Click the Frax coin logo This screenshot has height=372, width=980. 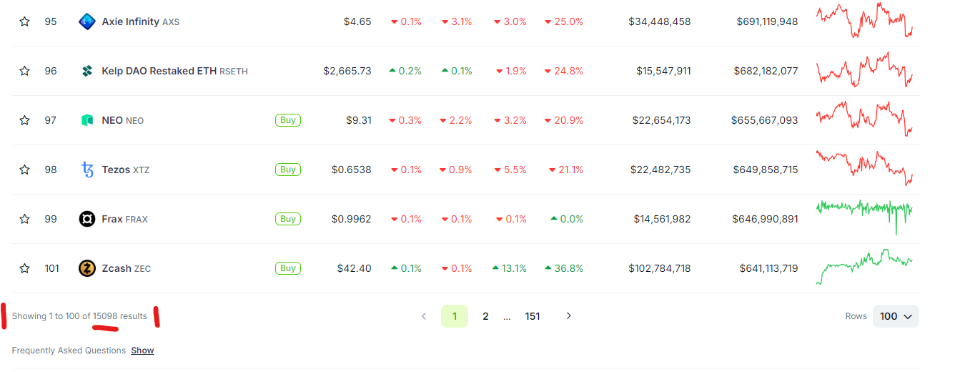pos(87,219)
